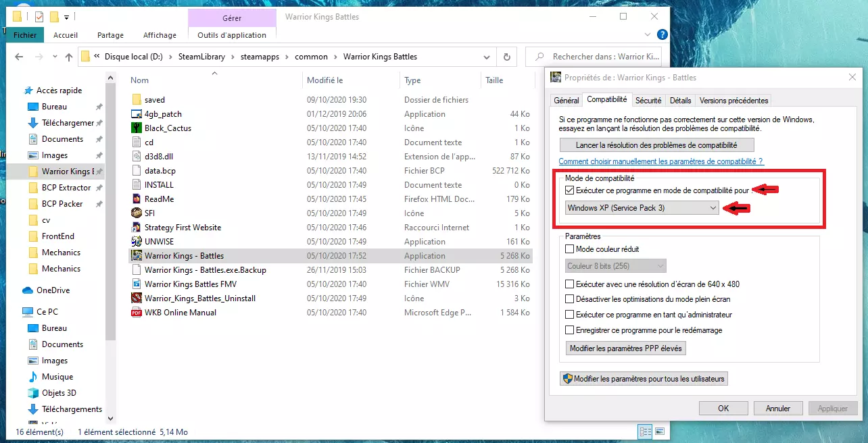Check Enregistrer ce programme pour le redémarrage

coord(569,330)
